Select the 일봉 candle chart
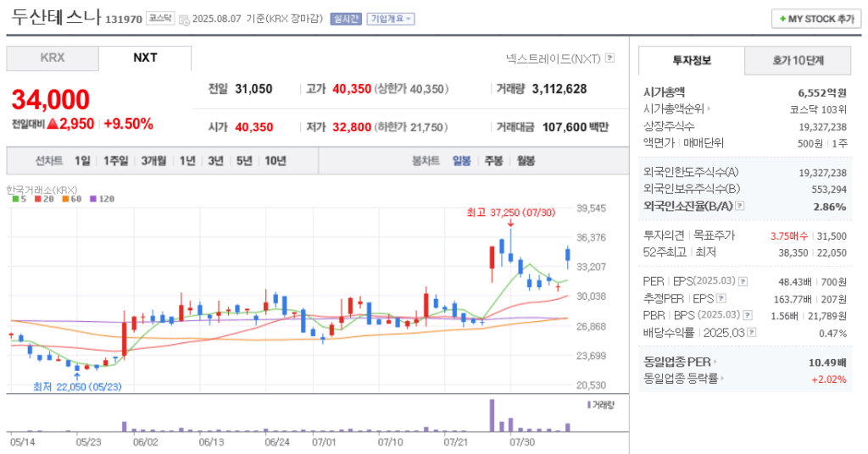This screenshot has width=868, height=454. tap(462, 161)
